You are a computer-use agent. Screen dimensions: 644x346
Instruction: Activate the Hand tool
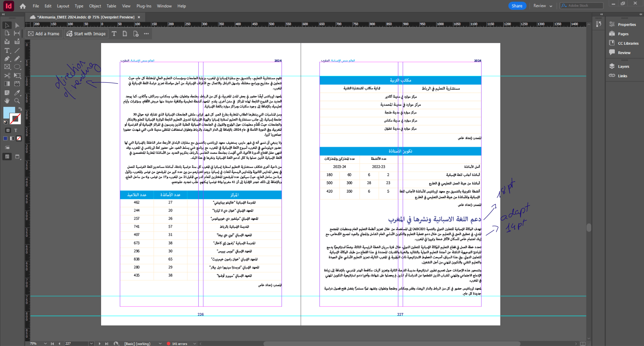coord(7,101)
